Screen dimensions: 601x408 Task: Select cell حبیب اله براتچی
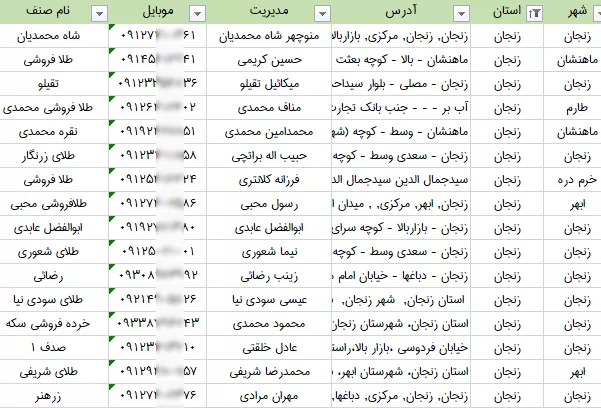coord(269,156)
